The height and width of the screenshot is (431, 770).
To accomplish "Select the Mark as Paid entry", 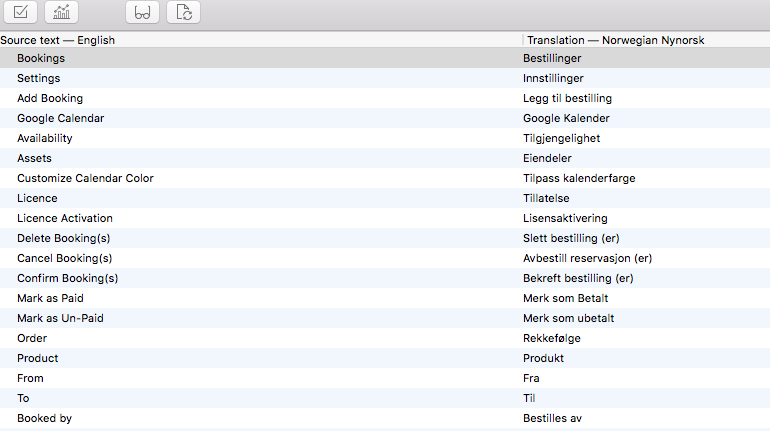I will click(x=49, y=298).
